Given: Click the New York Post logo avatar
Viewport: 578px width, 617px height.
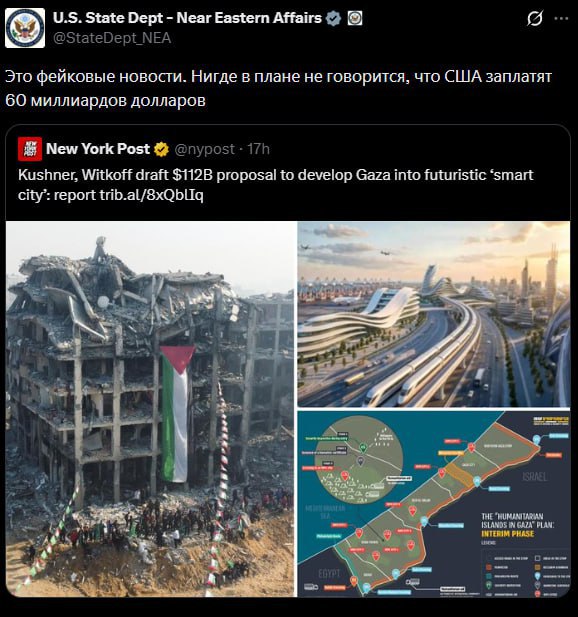Looking at the screenshot, I should 30,149.
